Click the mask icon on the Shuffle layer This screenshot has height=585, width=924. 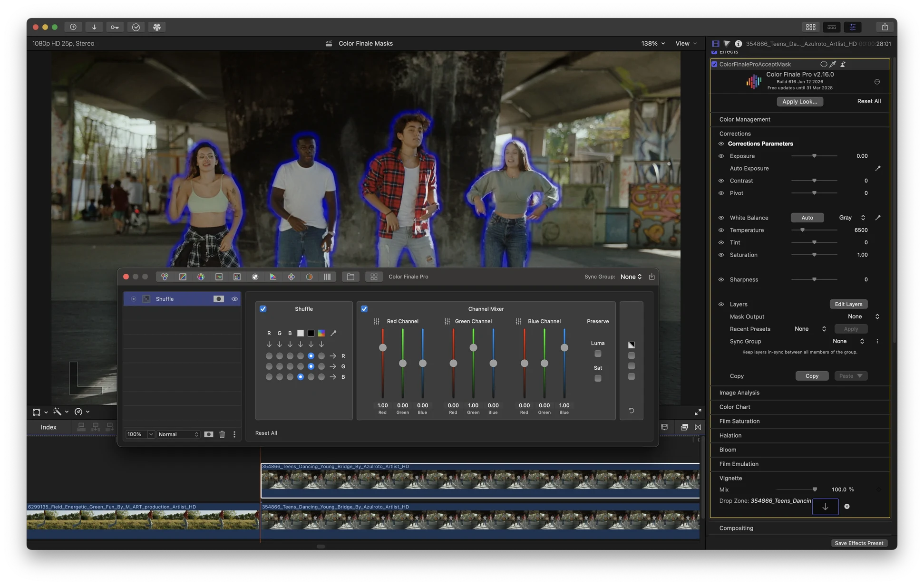218,299
